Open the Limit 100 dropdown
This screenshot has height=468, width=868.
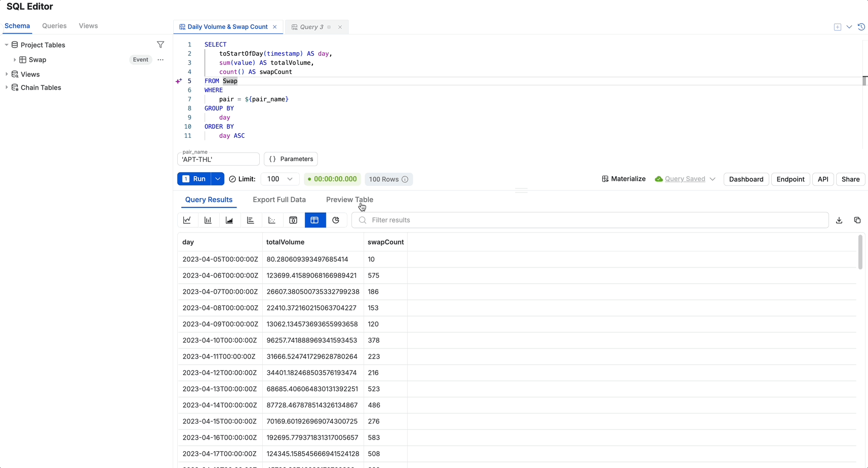[x=280, y=179]
